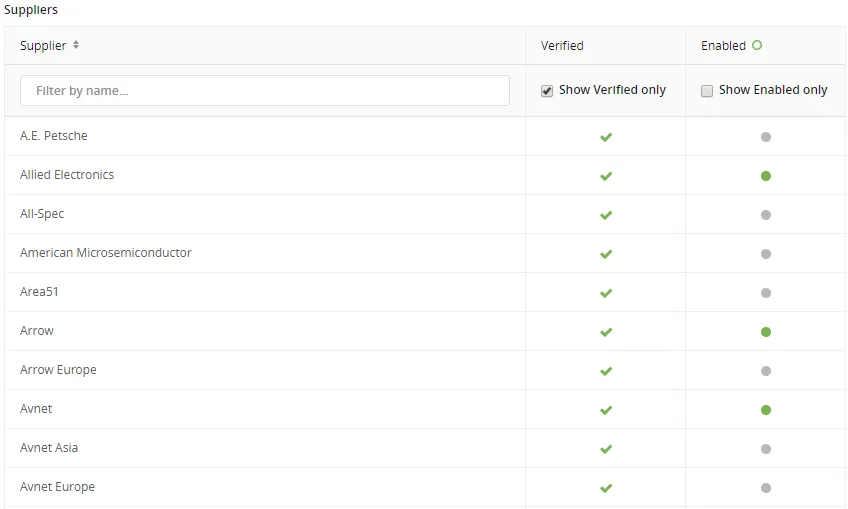The width and height of the screenshot is (848, 509).
Task: Click the verified checkmark for Avnet
Action: coord(606,409)
